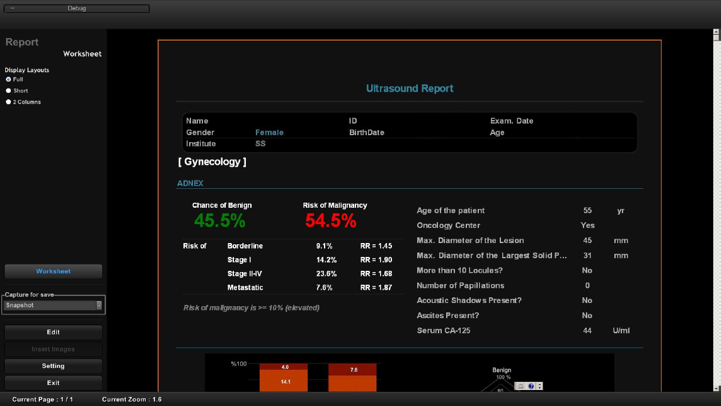
Task: Click the 45.5% chance of benign value
Action: [x=220, y=221]
